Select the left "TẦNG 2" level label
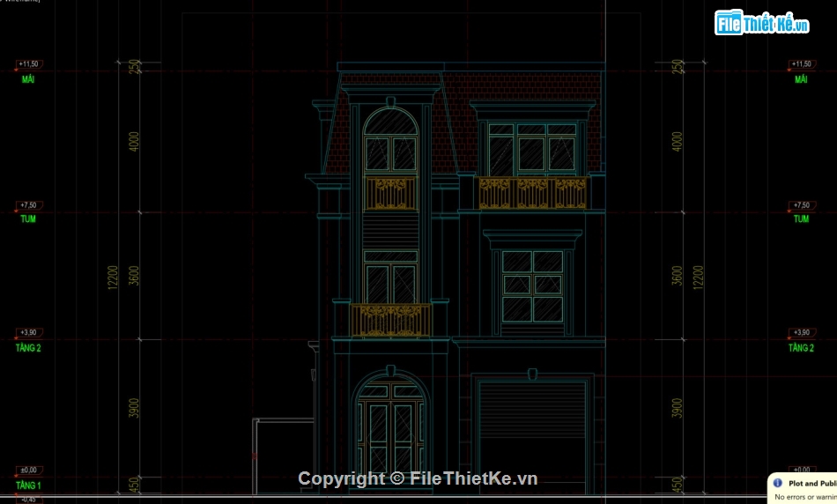This screenshot has width=837, height=504. pos(28,347)
